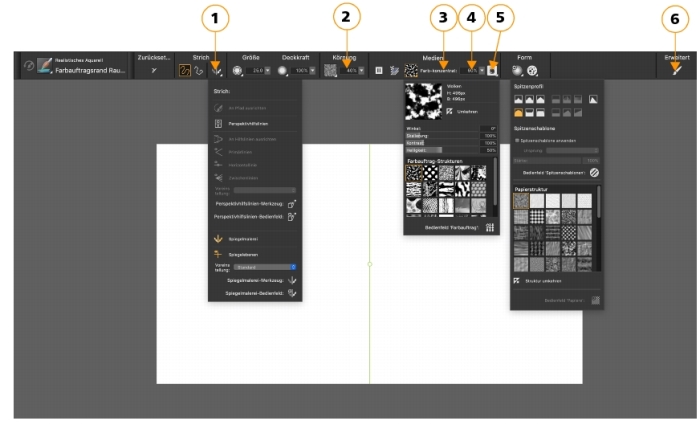Open the Perspektivhilfslinien-Werkzeug tool icon

point(292,203)
